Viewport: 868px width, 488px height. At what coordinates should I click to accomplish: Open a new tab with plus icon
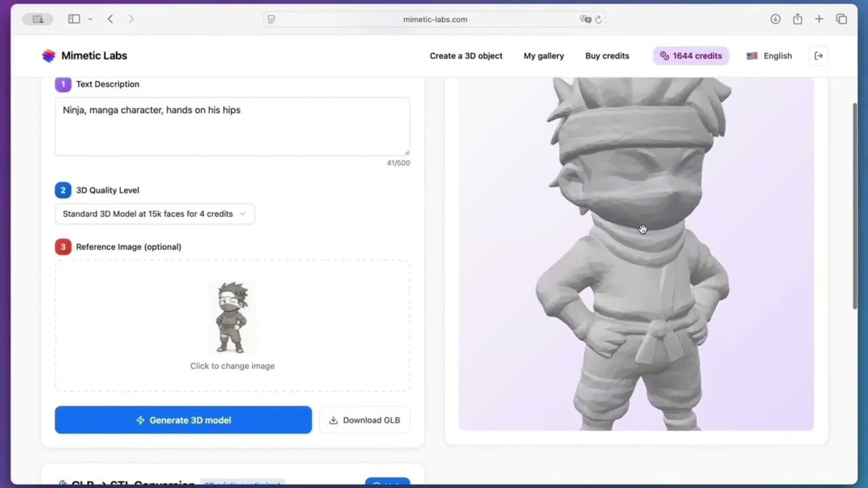pyautogui.click(x=819, y=19)
